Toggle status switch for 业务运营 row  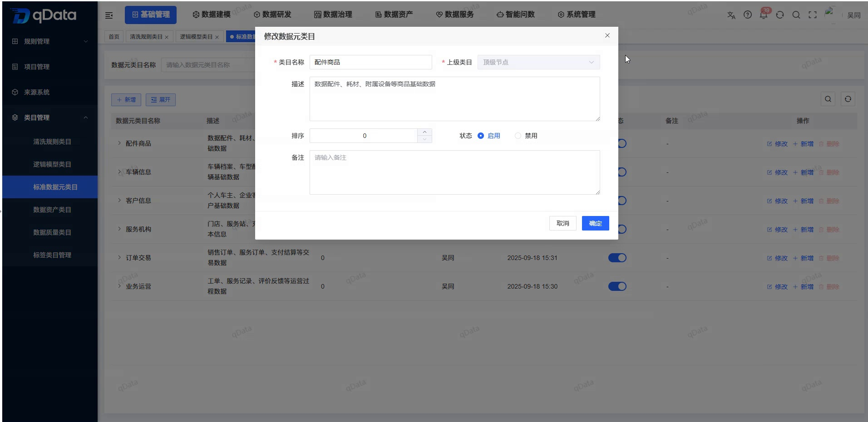pyautogui.click(x=617, y=286)
